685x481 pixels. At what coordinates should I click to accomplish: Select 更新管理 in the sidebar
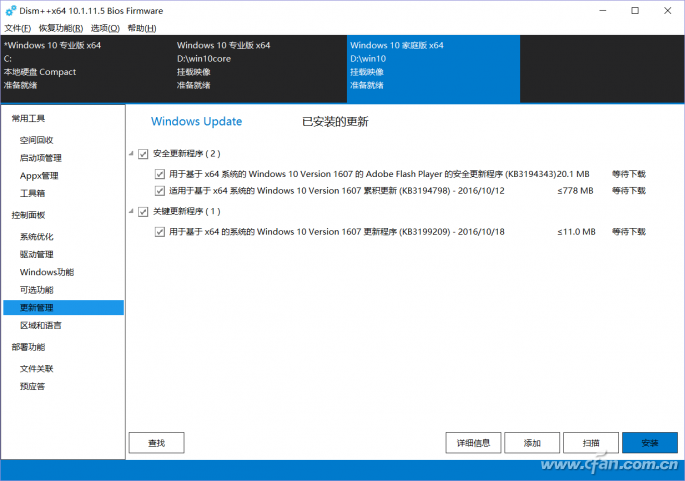(x=63, y=308)
